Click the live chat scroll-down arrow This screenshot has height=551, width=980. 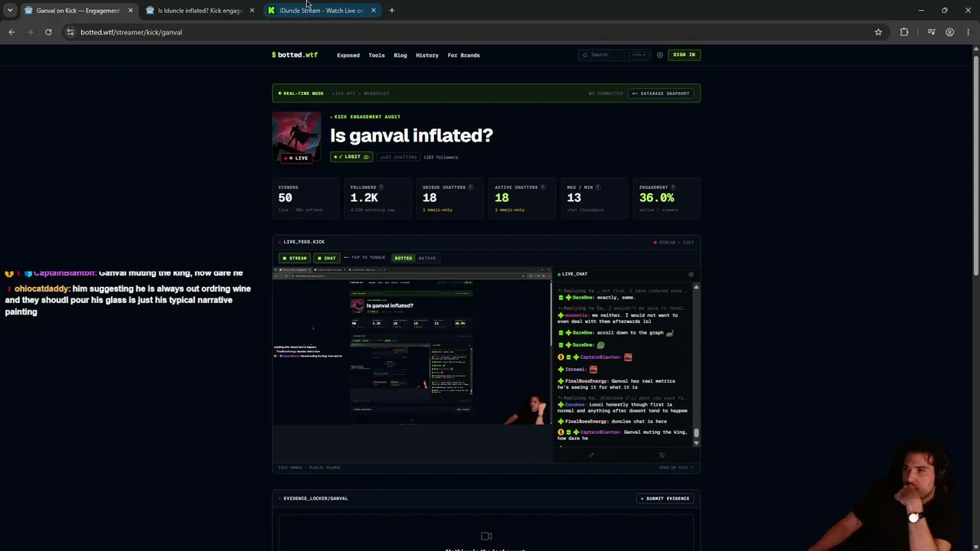pos(696,443)
